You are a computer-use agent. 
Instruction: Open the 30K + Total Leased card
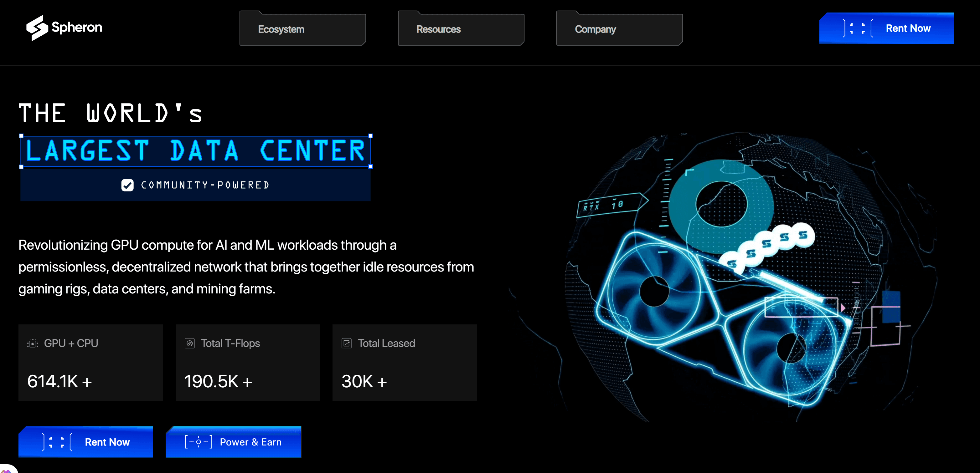click(x=405, y=362)
